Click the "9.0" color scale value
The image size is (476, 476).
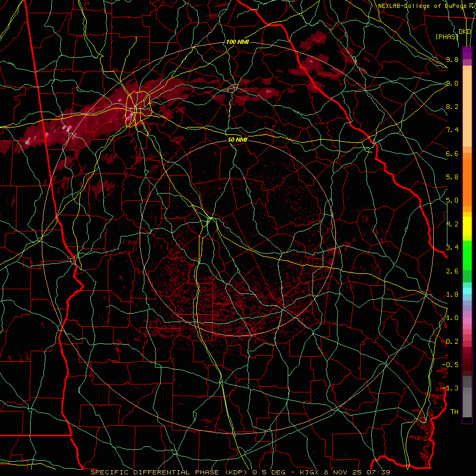coord(452,83)
